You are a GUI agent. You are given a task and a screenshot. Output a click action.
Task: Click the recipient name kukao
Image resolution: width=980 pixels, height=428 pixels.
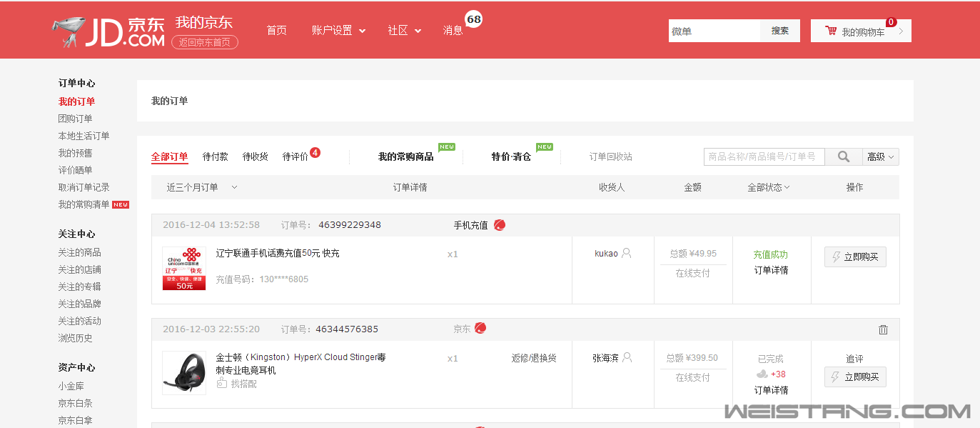point(606,254)
